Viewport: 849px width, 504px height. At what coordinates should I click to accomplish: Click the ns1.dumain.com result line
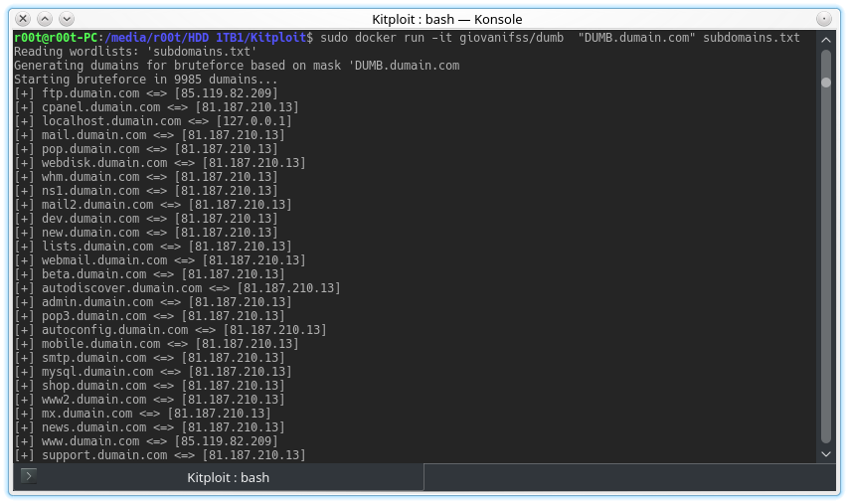coord(146,191)
